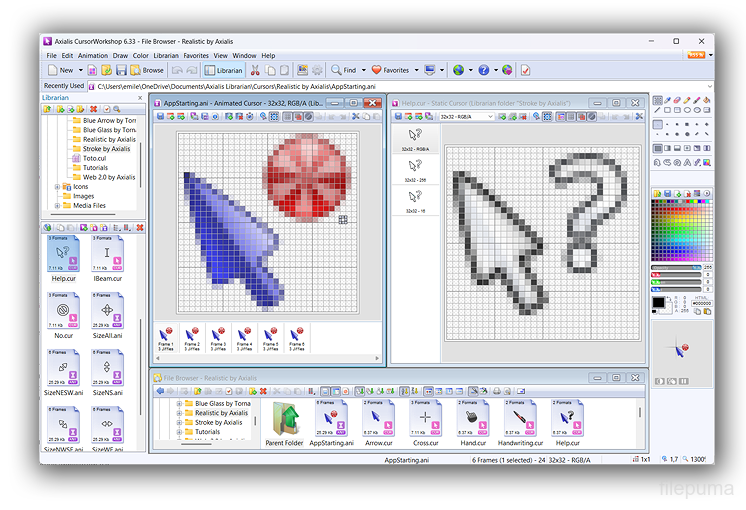This screenshot has height=510, width=746.
Task: Click the Browse button
Action: (147, 71)
